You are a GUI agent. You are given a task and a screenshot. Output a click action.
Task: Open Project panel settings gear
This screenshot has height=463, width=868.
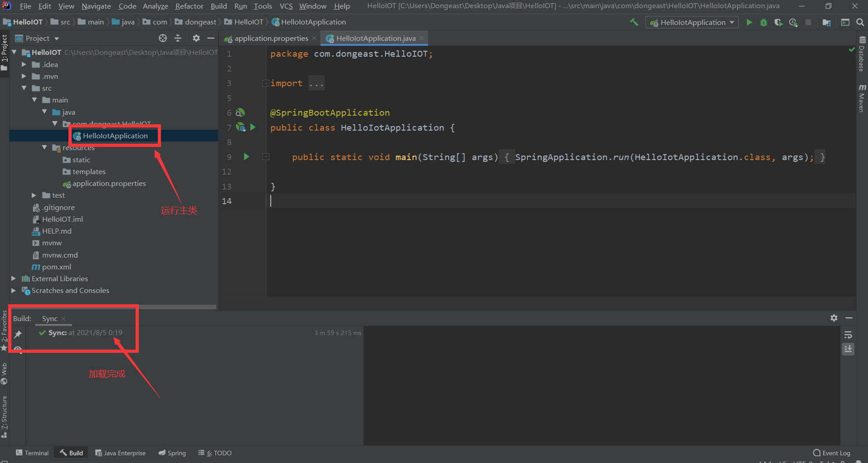coord(196,38)
